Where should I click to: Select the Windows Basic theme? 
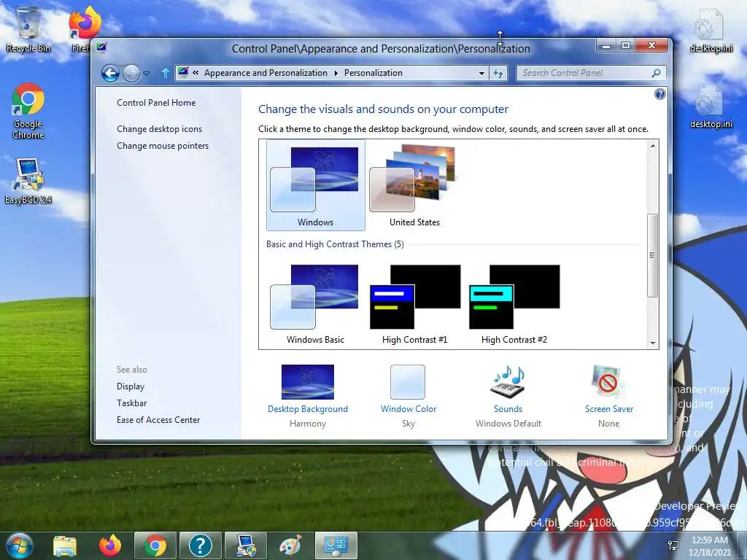pos(315,303)
